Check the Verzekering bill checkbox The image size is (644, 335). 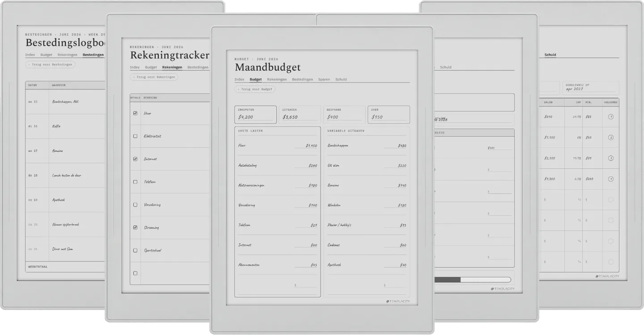click(x=135, y=205)
